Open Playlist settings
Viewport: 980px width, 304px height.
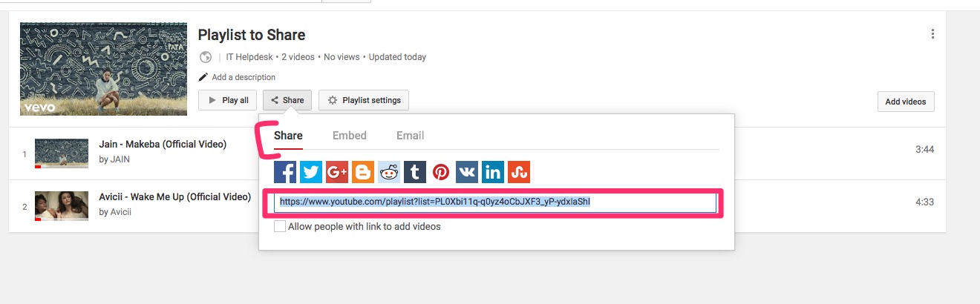click(364, 101)
